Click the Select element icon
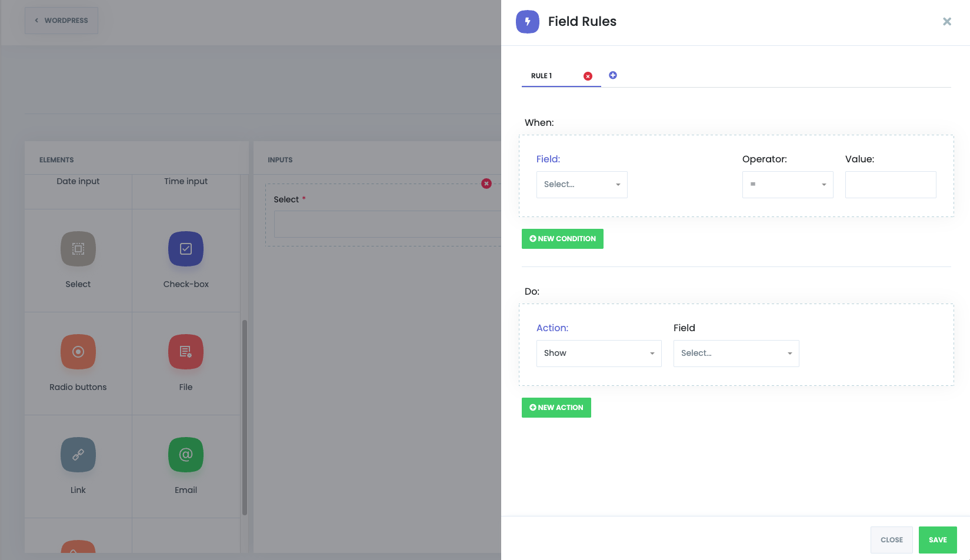 click(78, 249)
